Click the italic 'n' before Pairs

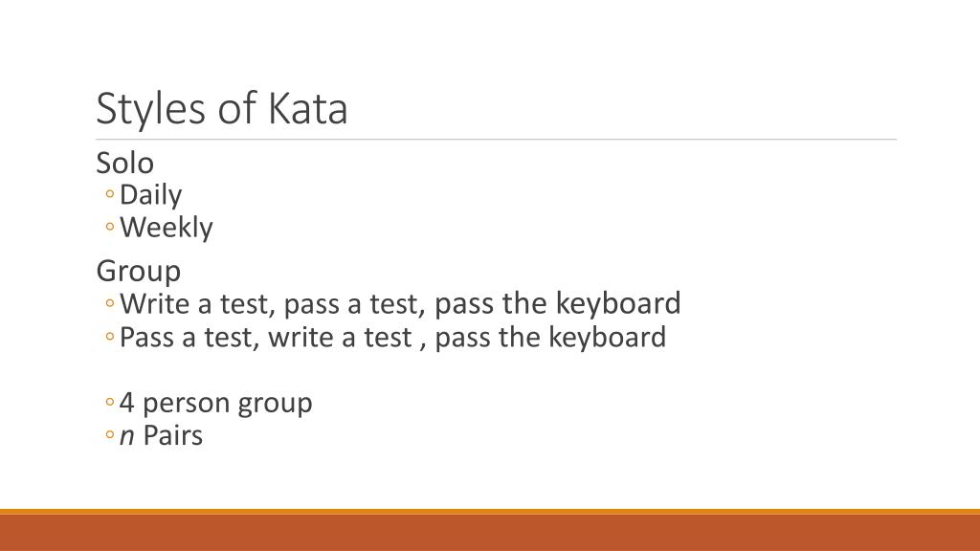click(x=127, y=436)
